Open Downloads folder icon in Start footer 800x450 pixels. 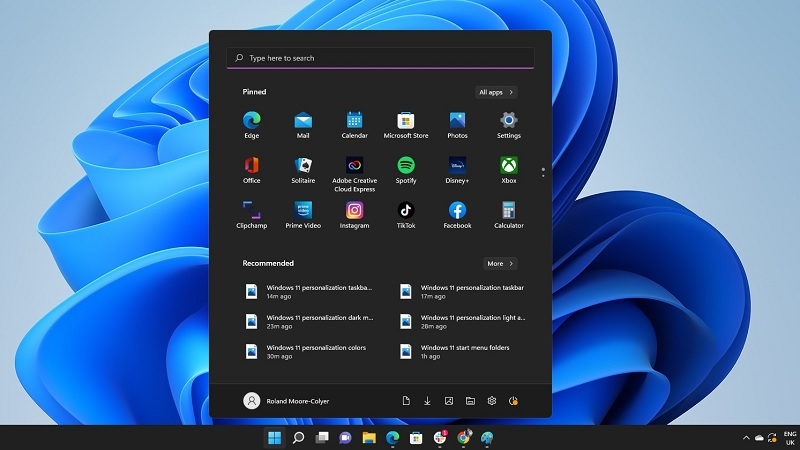click(428, 401)
